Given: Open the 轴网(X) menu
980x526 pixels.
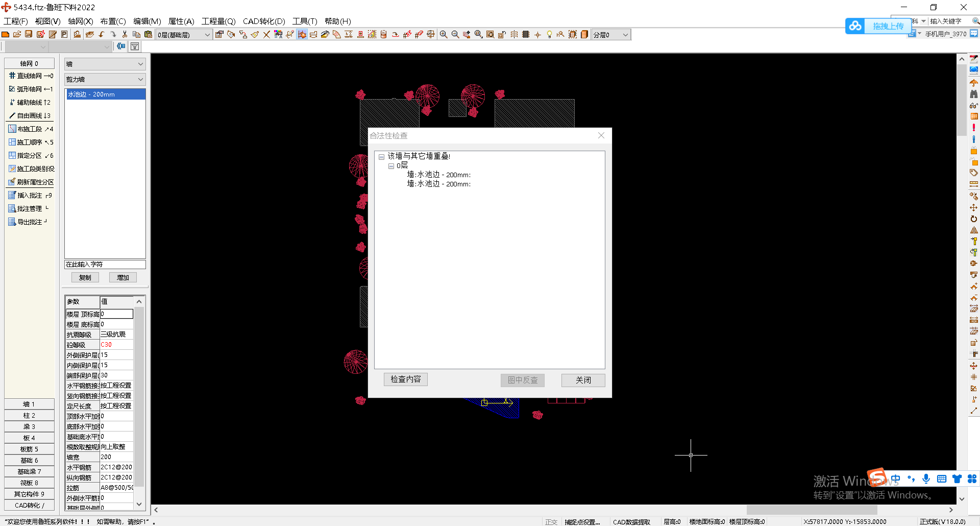Looking at the screenshot, I should 80,21.
